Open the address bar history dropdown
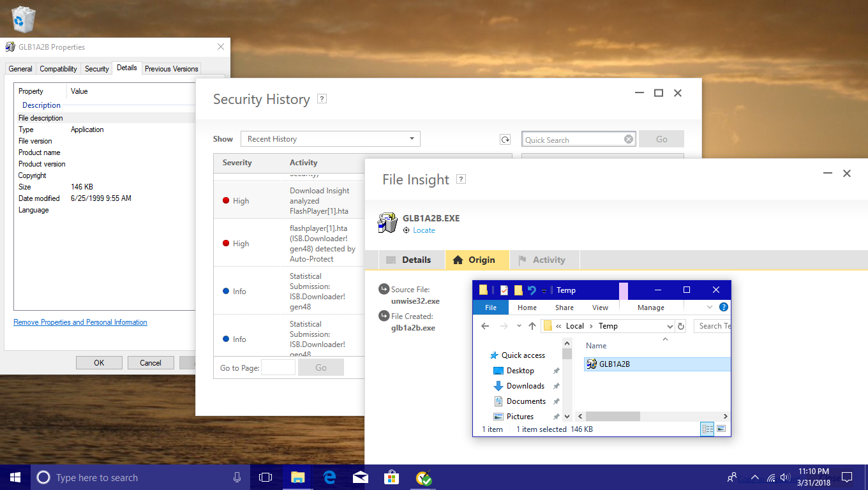The image size is (868, 490). pyautogui.click(x=669, y=326)
